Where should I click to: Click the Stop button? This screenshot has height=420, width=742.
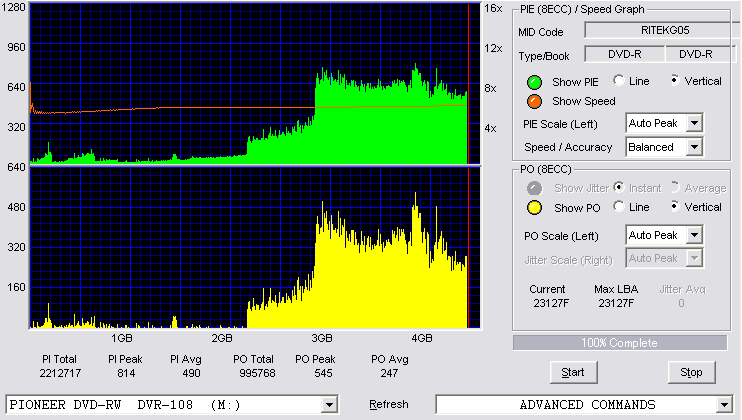point(691,373)
